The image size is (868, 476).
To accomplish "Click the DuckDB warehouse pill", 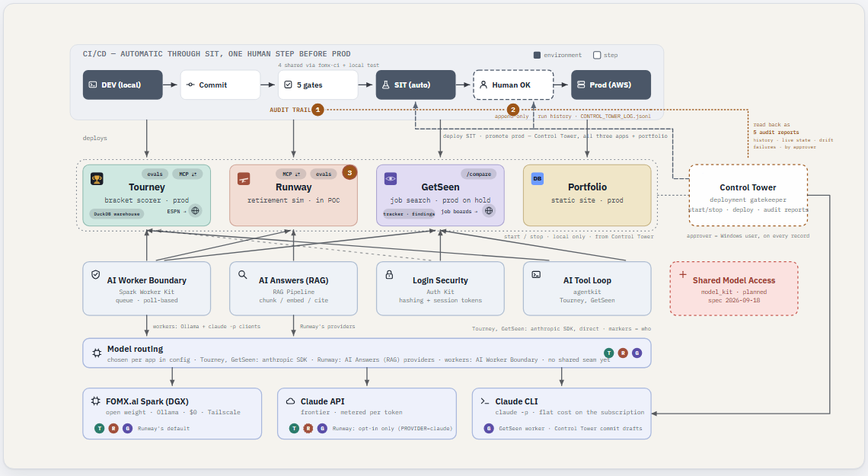I will (116, 214).
